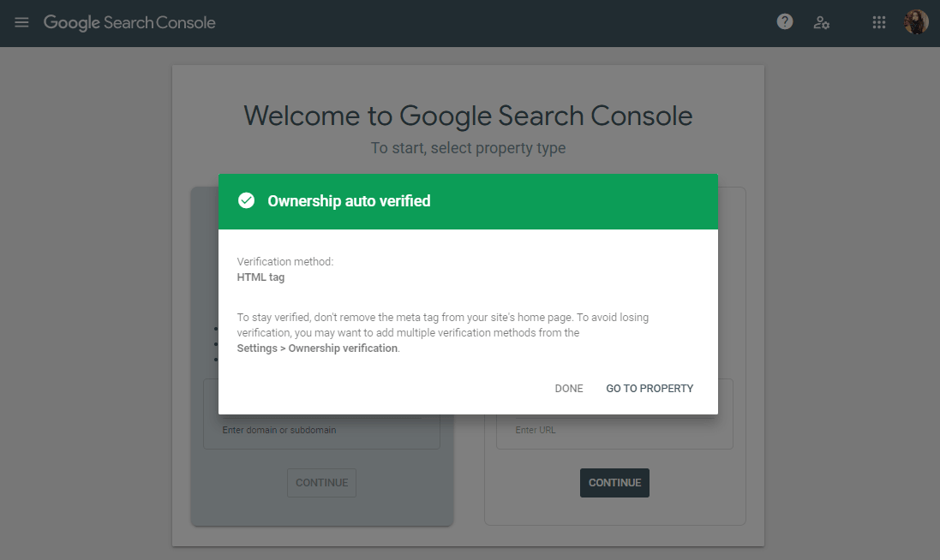The height and width of the screenshot is (560, 940).
Task: Click the Welcome to Google Search Console heading
Action: pyautogui.click(x=468, y=116)
